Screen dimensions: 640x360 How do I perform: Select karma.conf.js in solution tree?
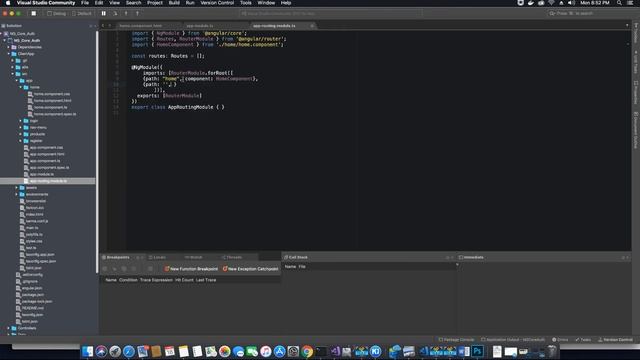point(37,221)
